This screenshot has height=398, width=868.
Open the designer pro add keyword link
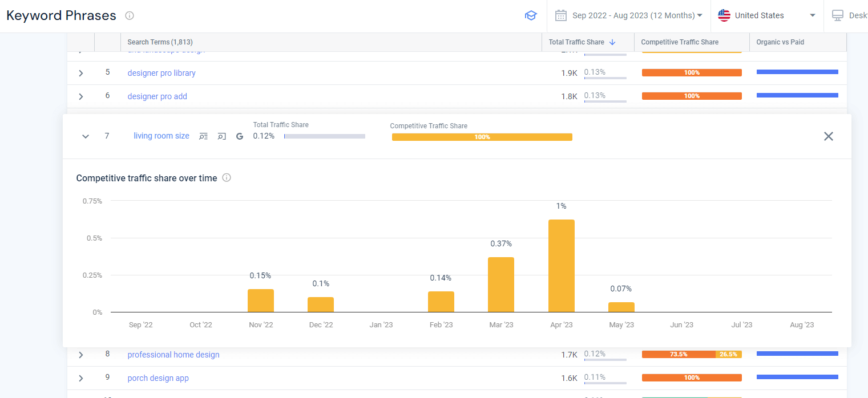pyautogui.click(x=158, y=96)
